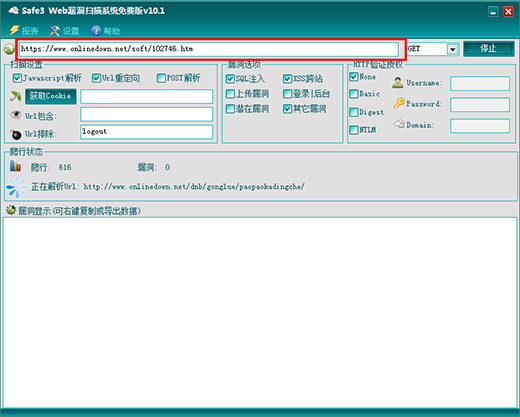Click the Password input field

[x=480, y=105]
